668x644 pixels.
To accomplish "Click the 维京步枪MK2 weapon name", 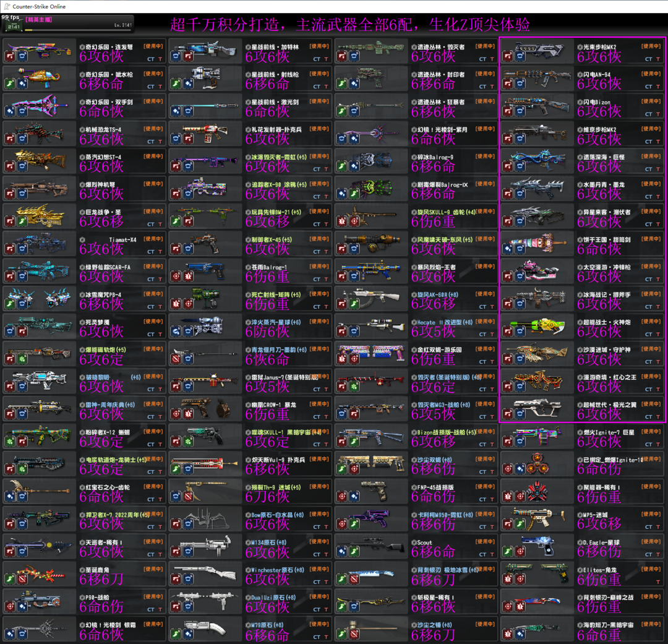I will 600,129.
